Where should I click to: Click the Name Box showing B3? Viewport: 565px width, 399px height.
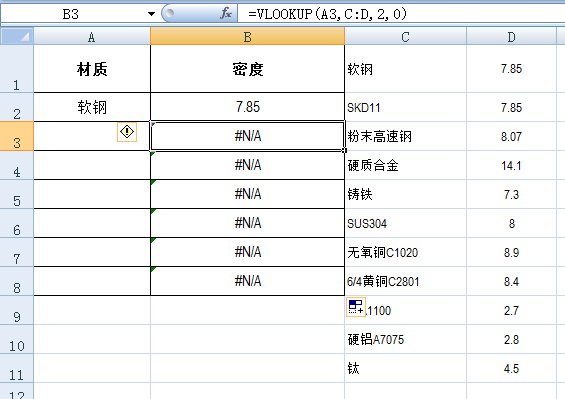[x=71, y=14]
